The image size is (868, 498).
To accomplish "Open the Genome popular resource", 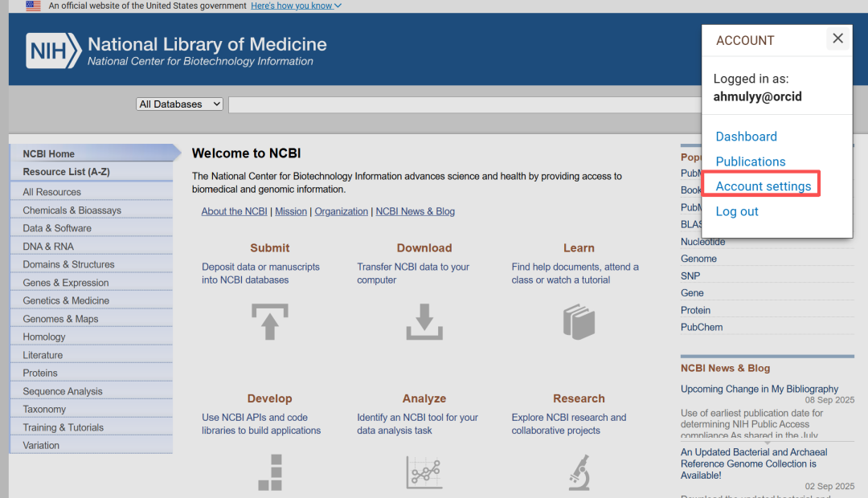I will click(x=698, y=259).
